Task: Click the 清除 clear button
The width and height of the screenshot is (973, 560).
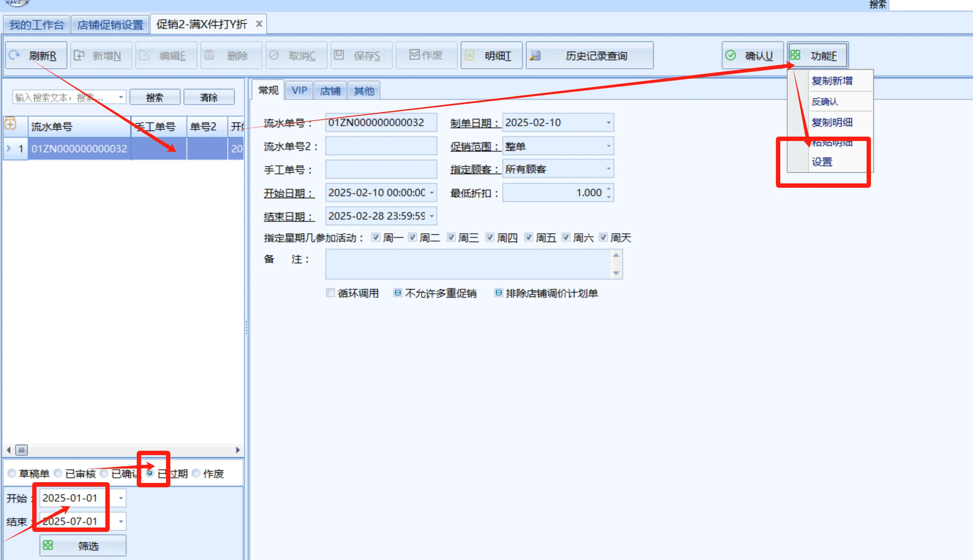Action: coord(209,97)
